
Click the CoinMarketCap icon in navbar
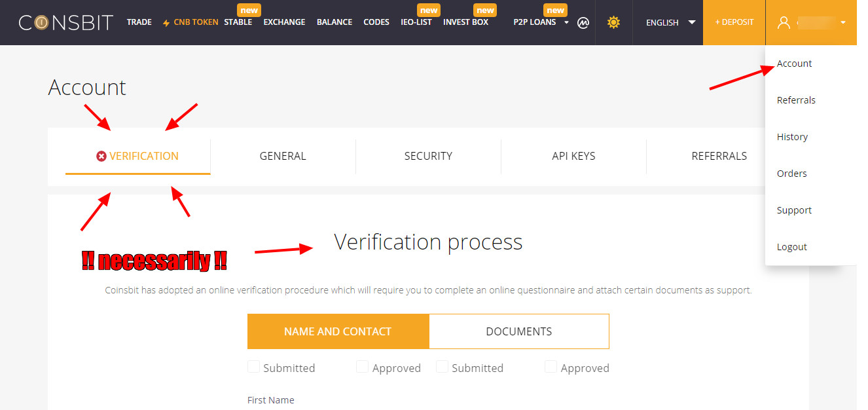click(x=583, y=23)
